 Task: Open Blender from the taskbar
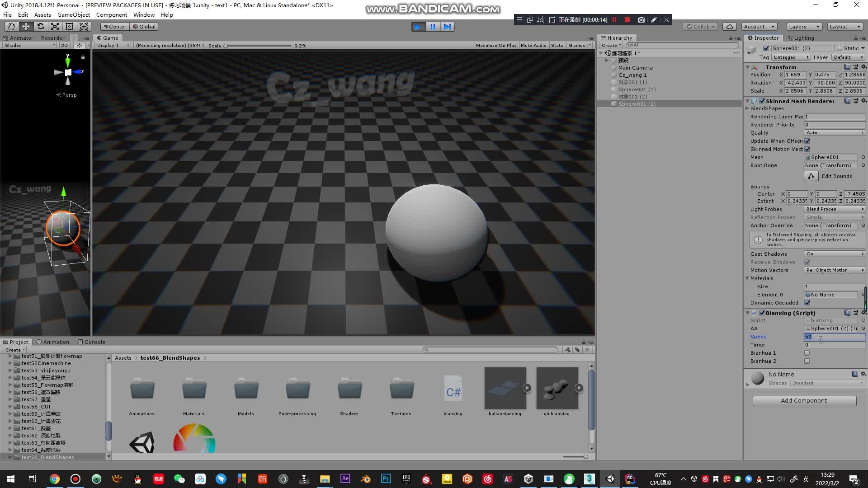366,479
